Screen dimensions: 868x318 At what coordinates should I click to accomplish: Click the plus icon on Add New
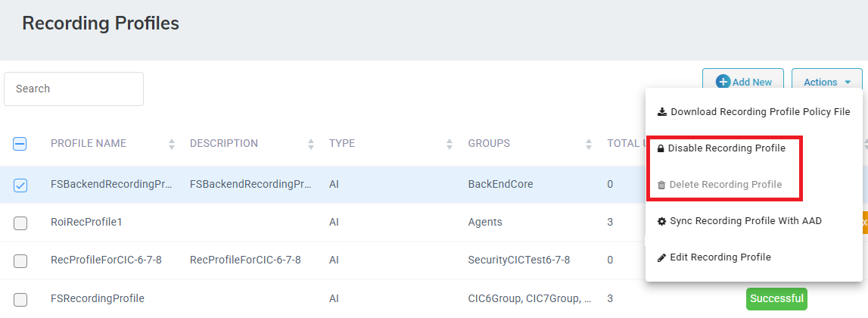tap(723, 82)
